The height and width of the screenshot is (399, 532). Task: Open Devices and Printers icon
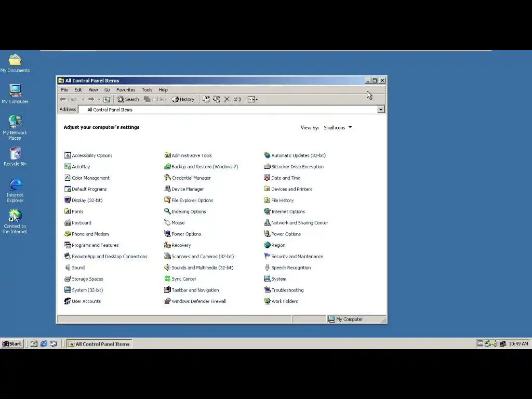[267, 189]
